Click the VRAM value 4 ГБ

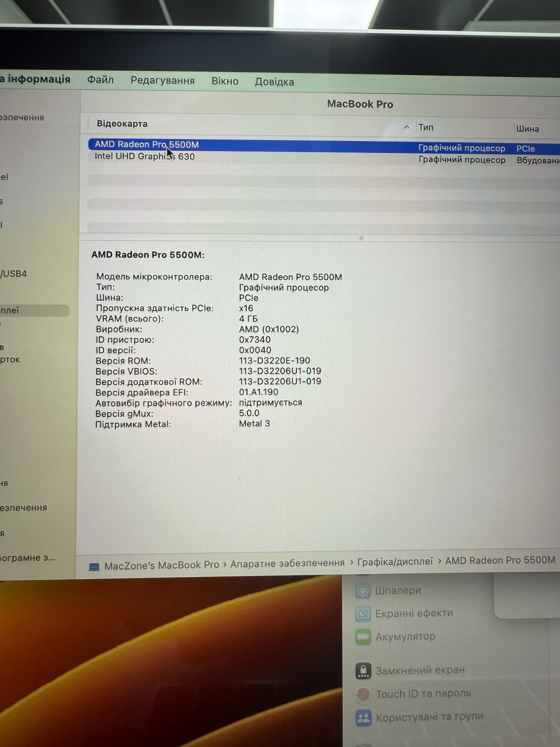click(x=248, y=319)
